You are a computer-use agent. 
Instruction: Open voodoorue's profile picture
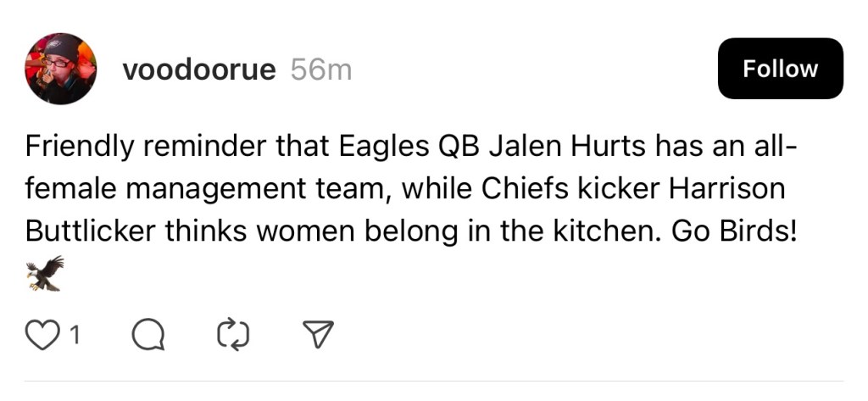60,69
